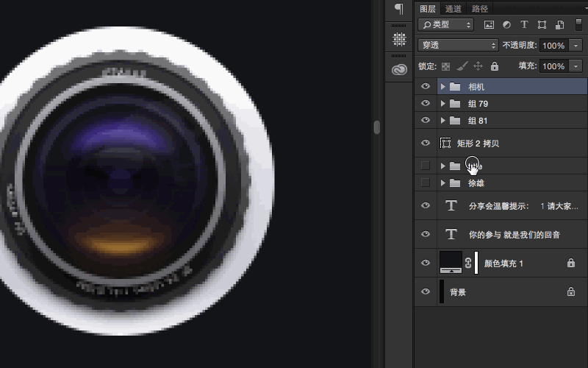Click the 颜色填充 1 color thumbnail
This screenshot has width=588, height=368.
(450, 262)
